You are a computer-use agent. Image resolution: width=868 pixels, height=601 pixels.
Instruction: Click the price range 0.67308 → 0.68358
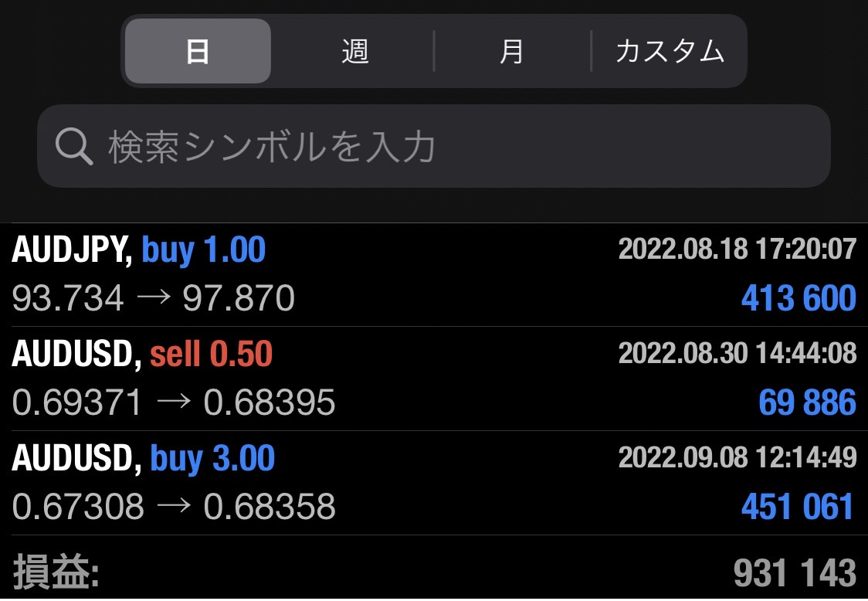point(174,508)
